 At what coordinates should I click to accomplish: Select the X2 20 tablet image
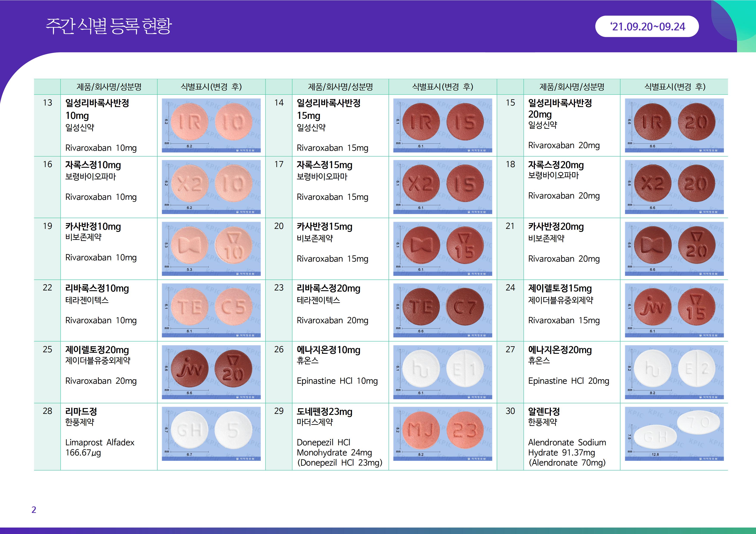click(674, 186)
